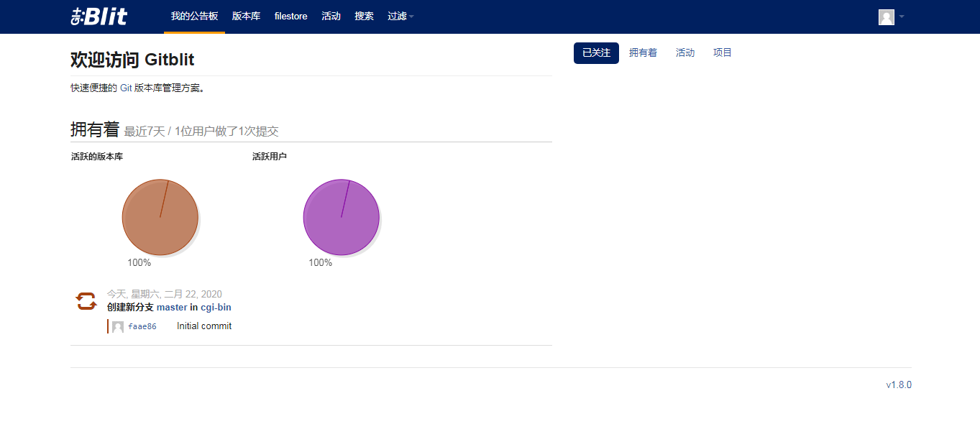Click the date text 今天, 星期六, 二月 22, 2020
Image resolution: width=980 pixels, height=442 pixels.
tap(165, 294)
